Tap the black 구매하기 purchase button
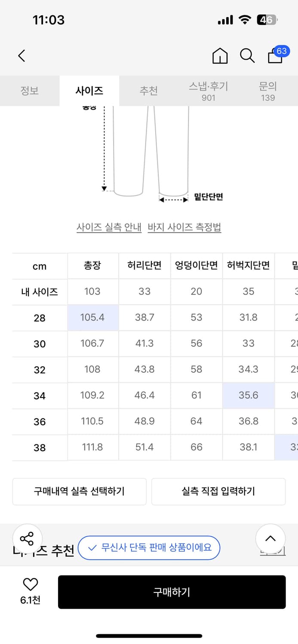 (172, 592)
